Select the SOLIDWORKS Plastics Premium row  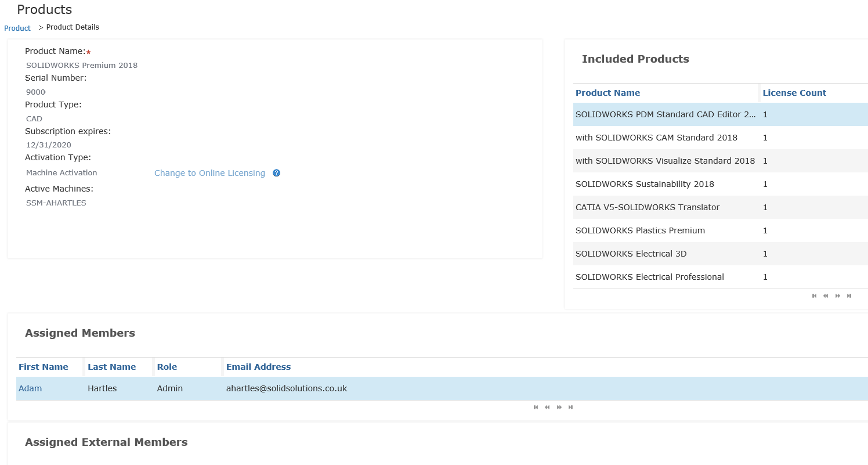[x=640, y=230]
